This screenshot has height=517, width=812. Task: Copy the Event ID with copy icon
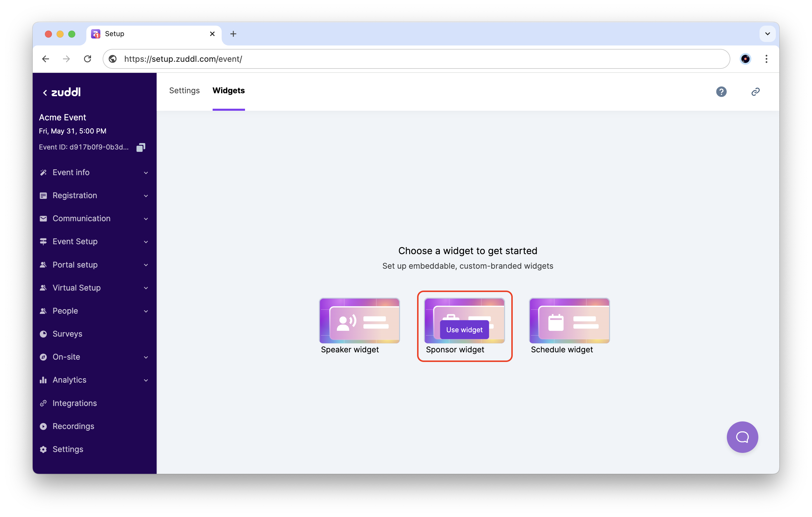click(141, 147)
